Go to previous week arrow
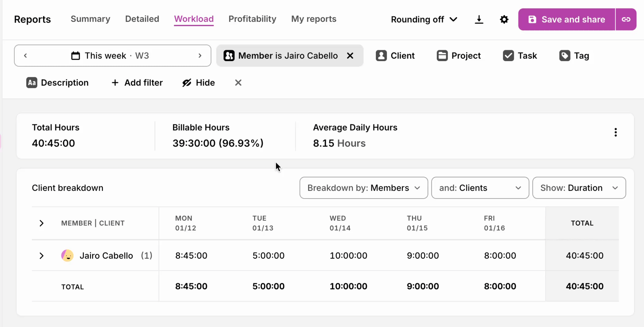This screenshot has height=327, width=644. click(x=25, y=56)
